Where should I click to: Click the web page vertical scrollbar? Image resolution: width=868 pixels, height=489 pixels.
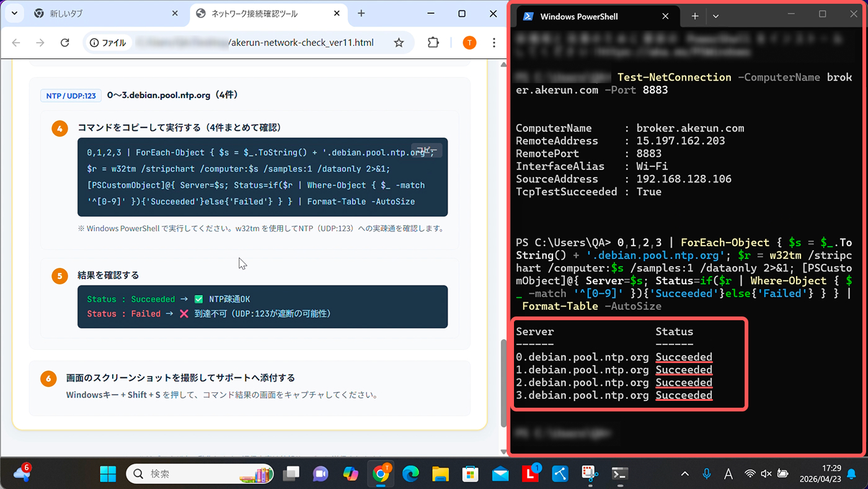[503, 383]
